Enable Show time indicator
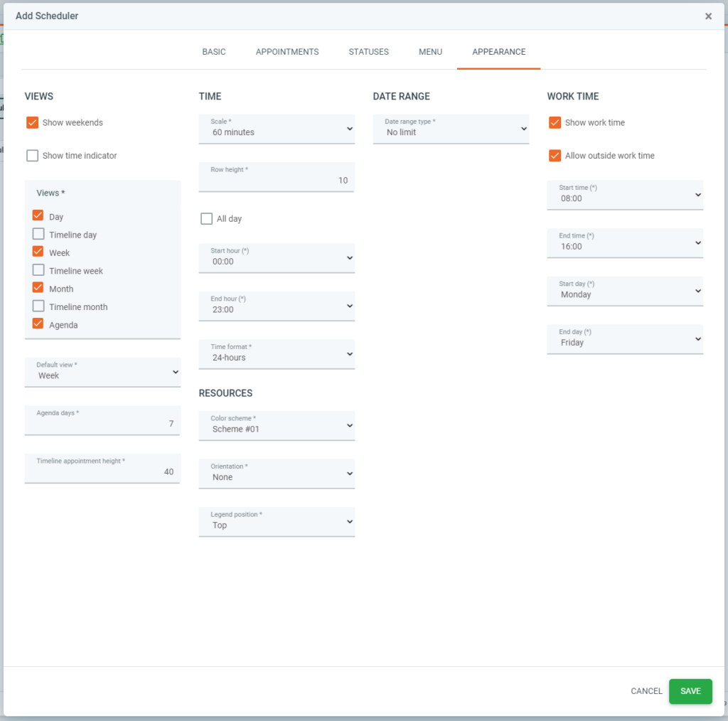This screenshot has width=728, height=721. click(33, 156)
